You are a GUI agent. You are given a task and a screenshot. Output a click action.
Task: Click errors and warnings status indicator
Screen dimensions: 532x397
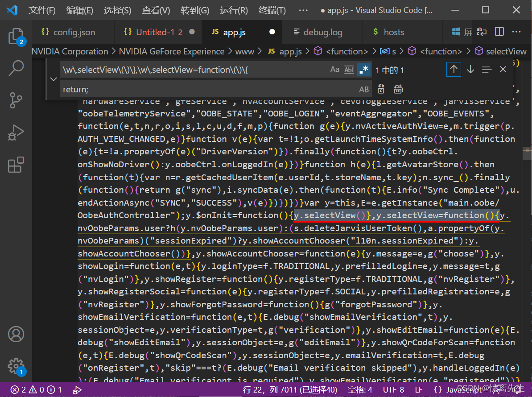(36, 390)
